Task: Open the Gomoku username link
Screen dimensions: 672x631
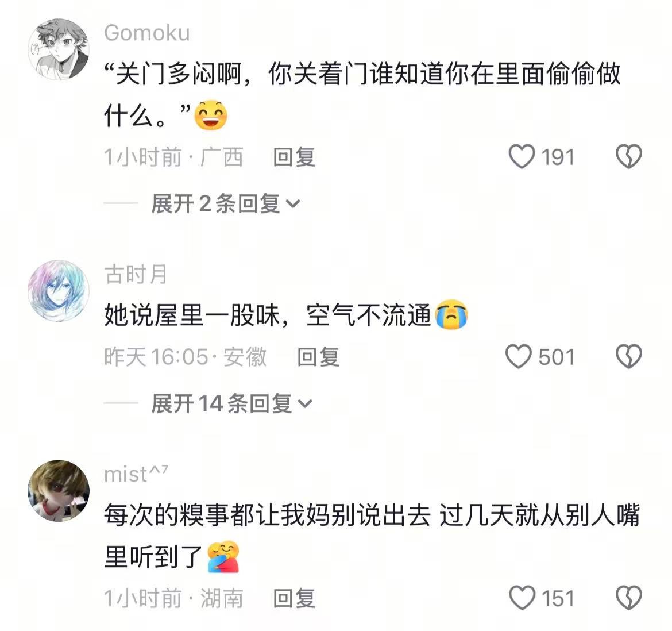Action: click(147, 33)
